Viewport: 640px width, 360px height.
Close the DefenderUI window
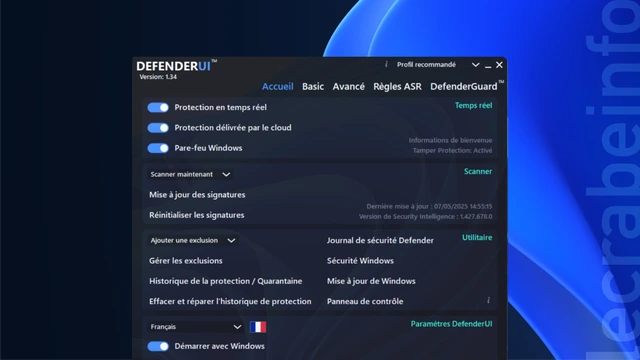499,65
